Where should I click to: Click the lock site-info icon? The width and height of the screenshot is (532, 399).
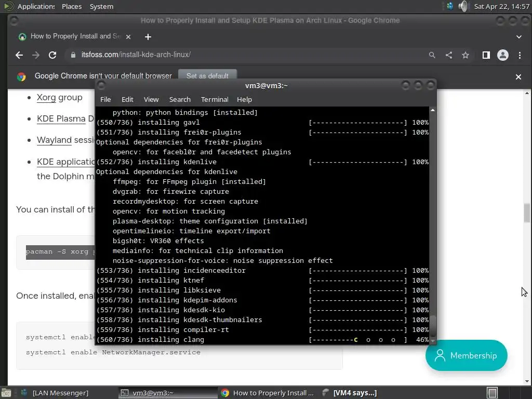(x=73, y=55)
